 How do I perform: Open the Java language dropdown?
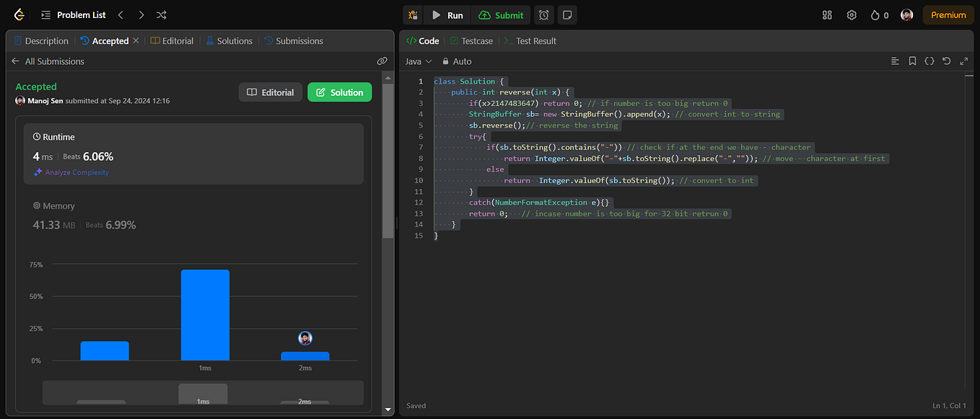coord(419,61)
